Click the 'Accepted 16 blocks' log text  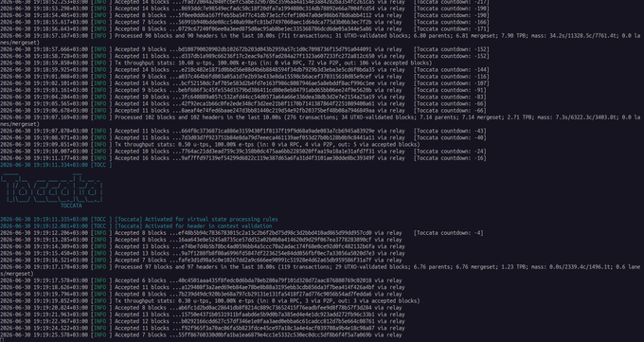(x=142, y=158)
